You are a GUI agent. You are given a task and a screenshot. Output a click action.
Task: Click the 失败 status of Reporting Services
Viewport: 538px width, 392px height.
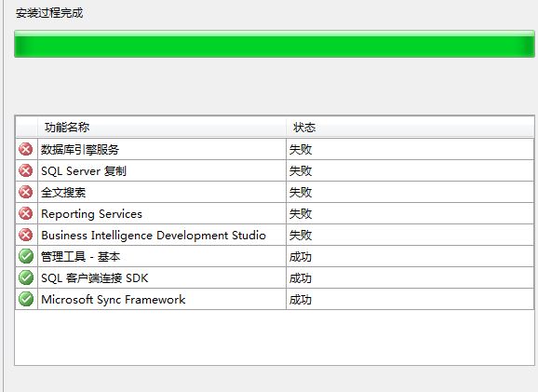[x=301, y=214]
